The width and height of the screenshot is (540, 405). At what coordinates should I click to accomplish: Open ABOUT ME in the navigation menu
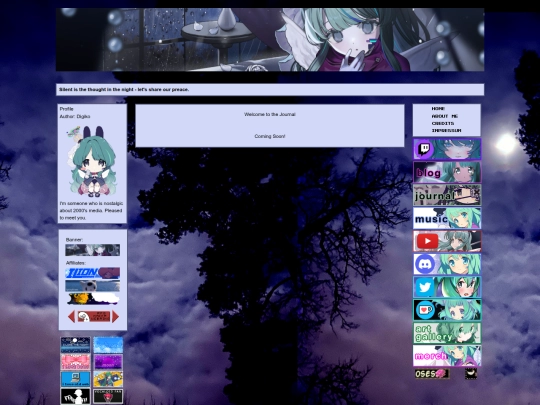(x=445, y=116)
